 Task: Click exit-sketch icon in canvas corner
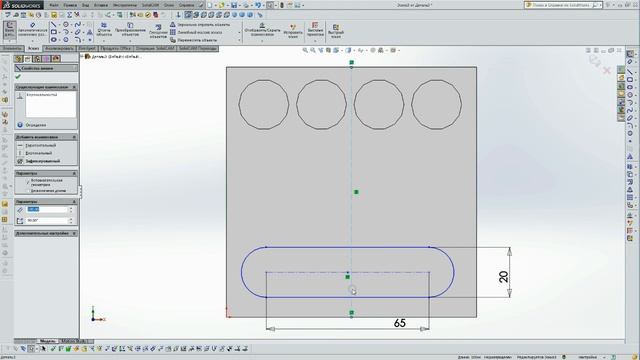tap(594, 61)
